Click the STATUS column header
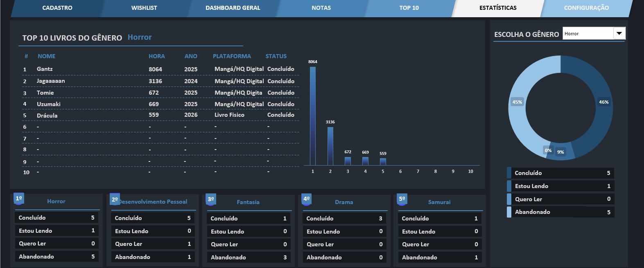 pos(276,56)
